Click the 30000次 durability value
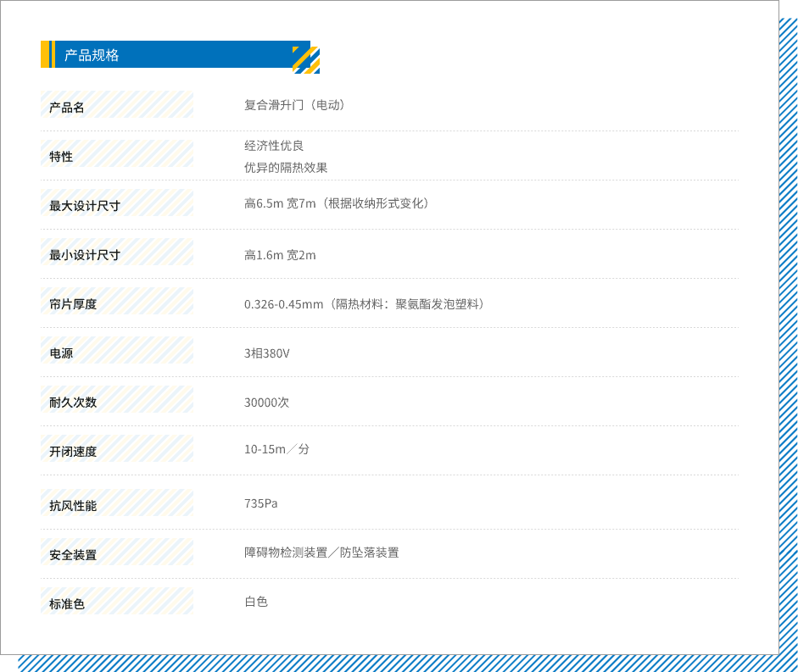Viewport: 798px width, 672px height. 267,403
